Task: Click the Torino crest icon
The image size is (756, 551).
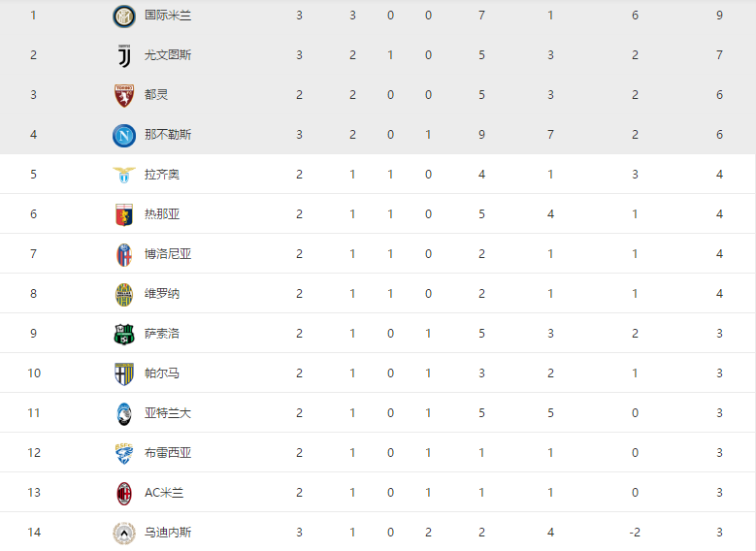Action: coord(124,95)
